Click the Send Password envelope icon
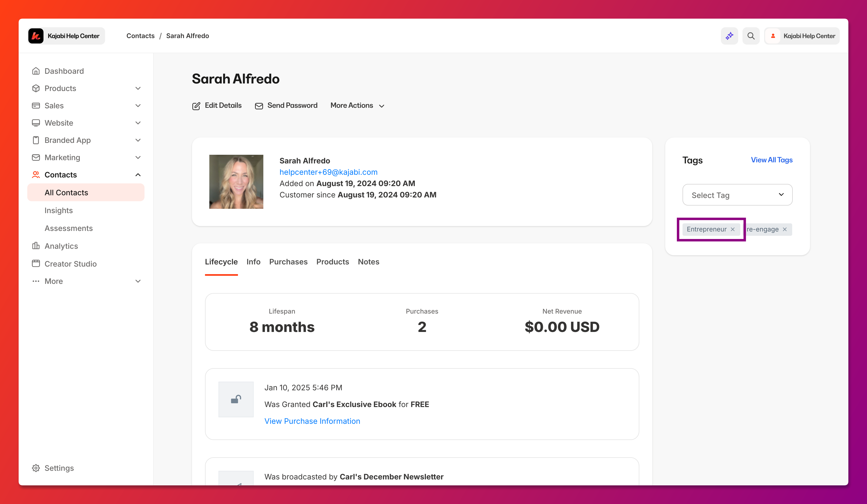 (259, 106)
